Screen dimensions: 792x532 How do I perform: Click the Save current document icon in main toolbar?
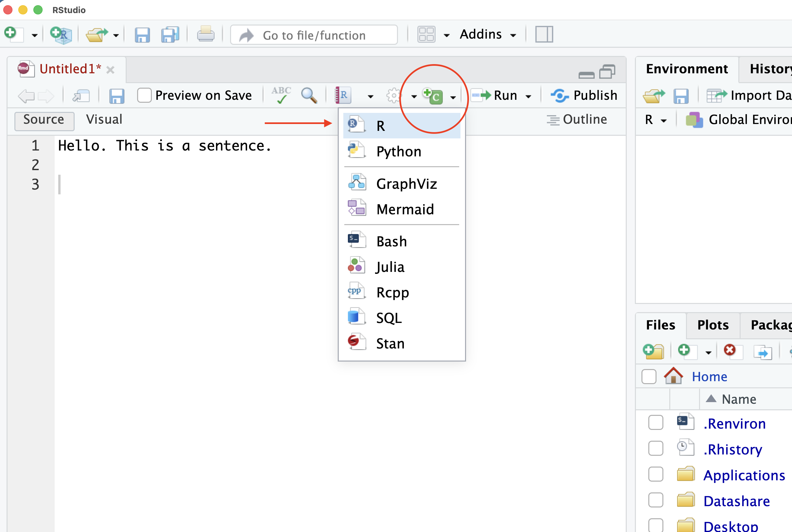coord(142,35)
